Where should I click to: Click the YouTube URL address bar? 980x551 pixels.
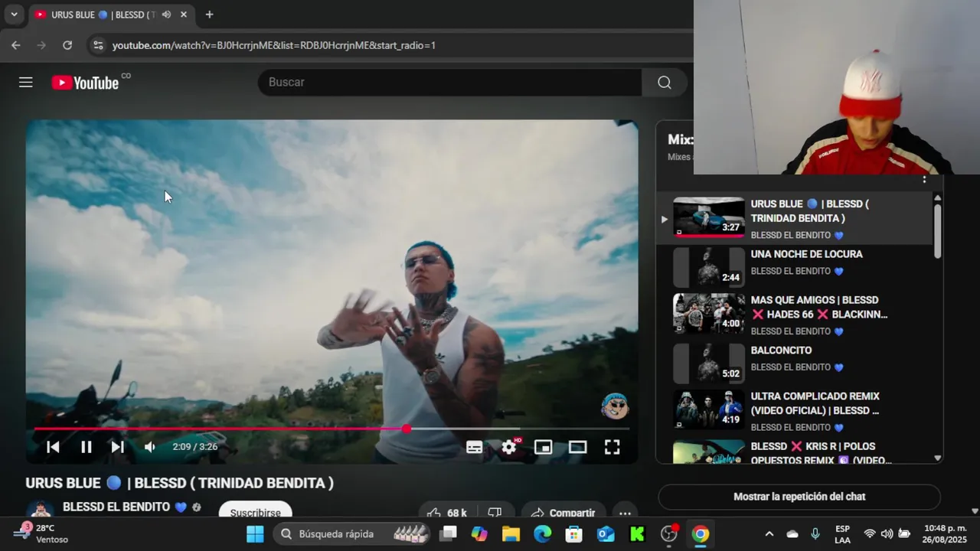click(274, 45)
